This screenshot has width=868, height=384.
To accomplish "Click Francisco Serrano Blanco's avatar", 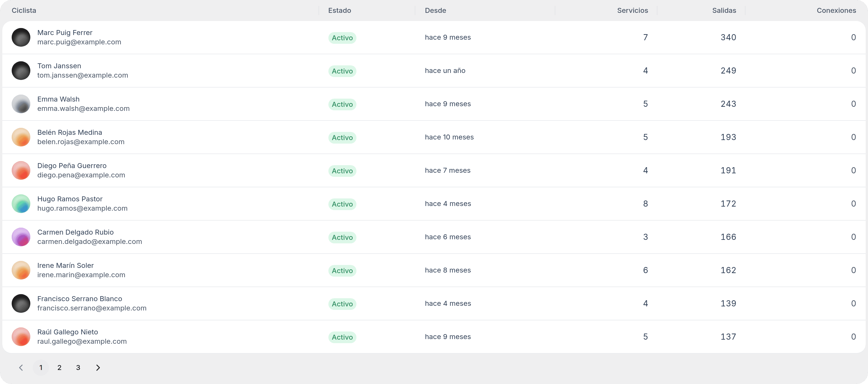I will 21,303.
